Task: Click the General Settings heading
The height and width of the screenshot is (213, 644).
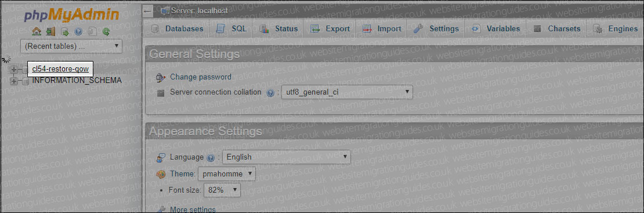Action: [194, 54]
